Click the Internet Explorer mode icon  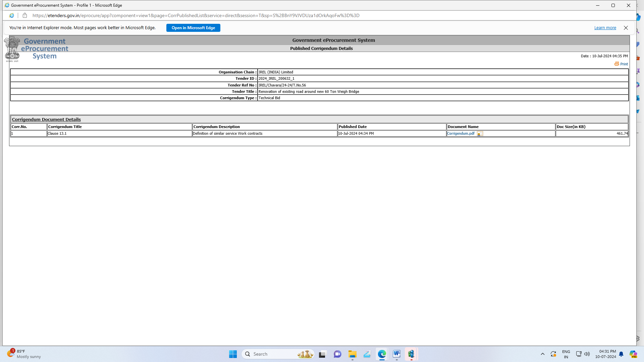point(12,15)
